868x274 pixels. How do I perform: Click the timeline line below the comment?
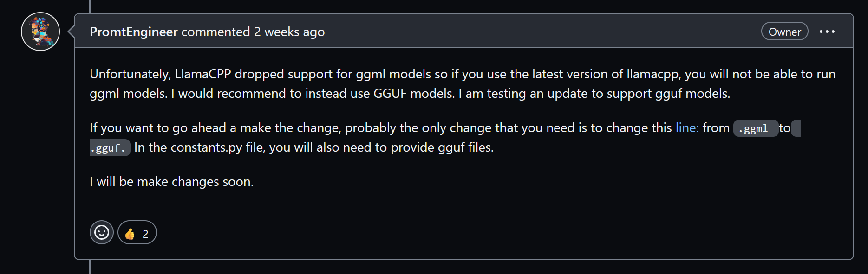(90, 267)
